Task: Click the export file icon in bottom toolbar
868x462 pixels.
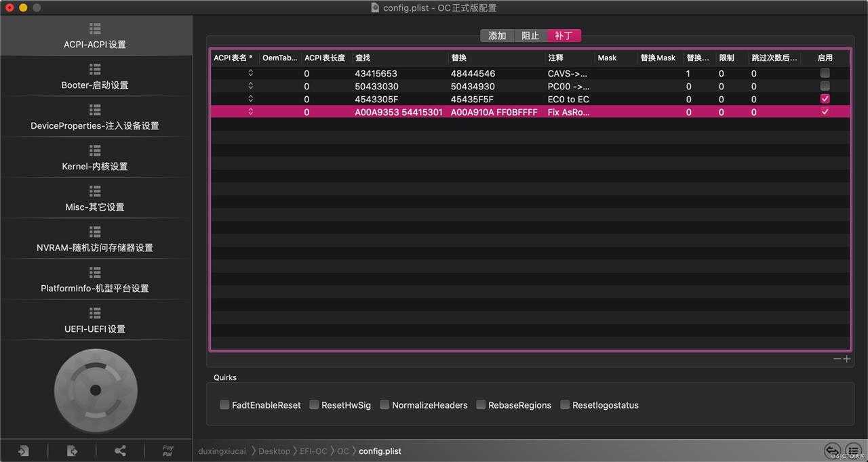Action: coord(72,450)
